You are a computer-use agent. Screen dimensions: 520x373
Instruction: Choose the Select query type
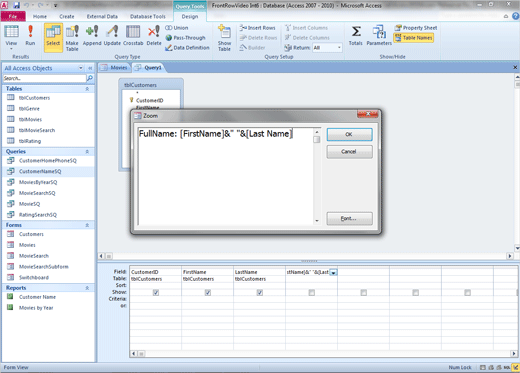(53, 37)
